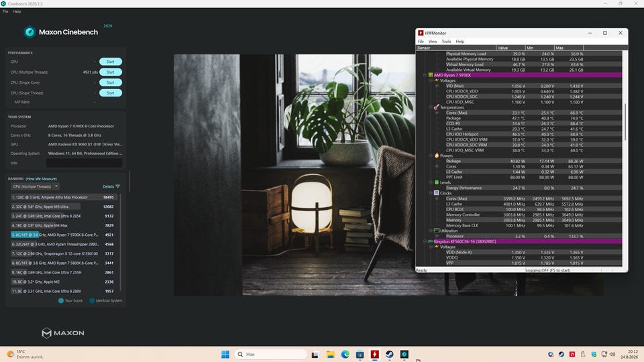Collapse the Kingston KF560C36-16 node
Viewport: 644px width, 362px height.
[x=425, y=241]
